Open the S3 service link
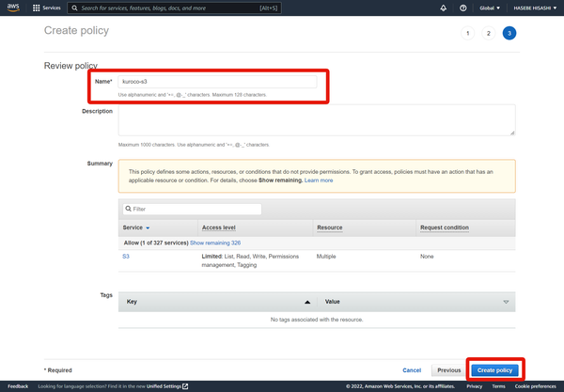The image size is (564, 392). point(126,257)
